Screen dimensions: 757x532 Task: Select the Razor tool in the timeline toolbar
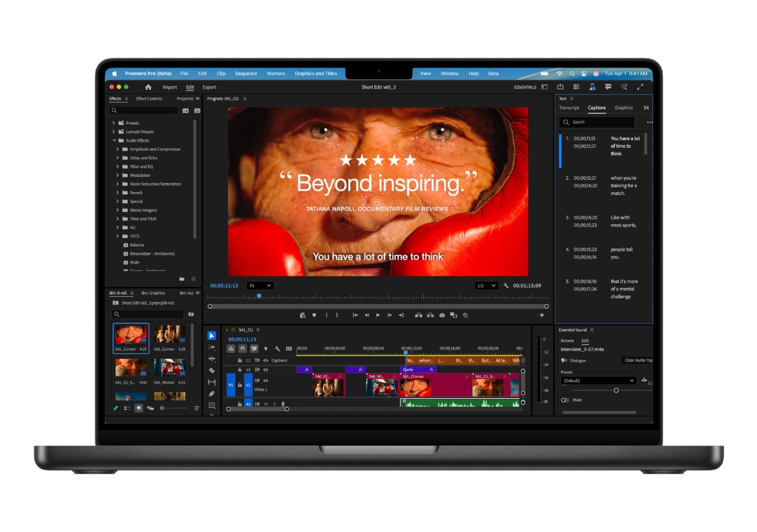tap(212, 370)
